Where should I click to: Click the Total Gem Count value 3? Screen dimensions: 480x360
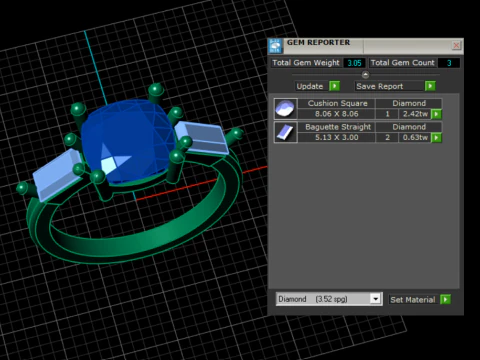click(449, 63)
